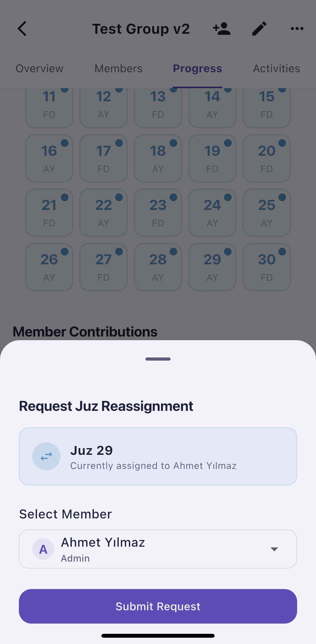The width and height of the screenshot is (316, 644).
Task: Click the avatar letter A icon
Action: pos(43,549)
